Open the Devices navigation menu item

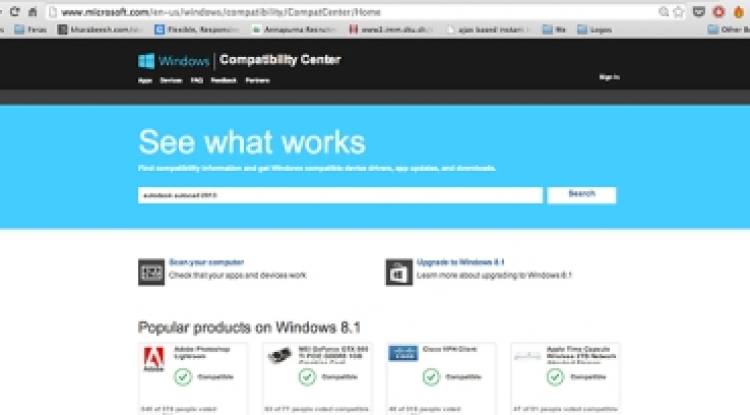(x=171, y=80)
